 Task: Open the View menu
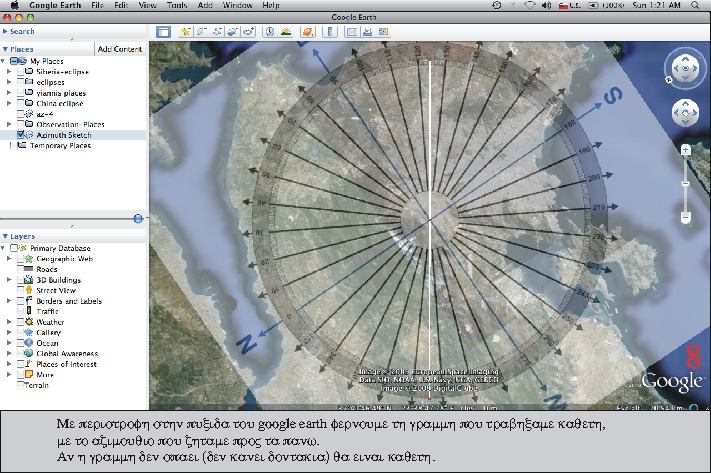147,5
